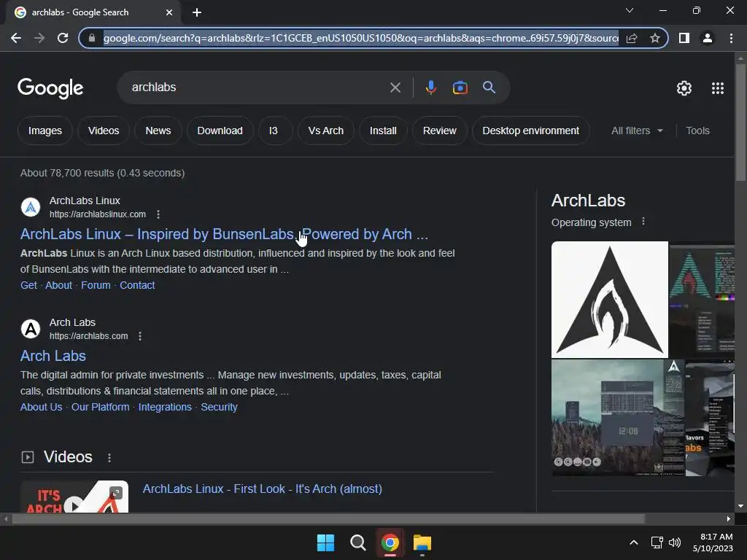Click the vertical scrollbar thumb
The height and width of the screenshot is (560, 747).
tap(740, 122)
